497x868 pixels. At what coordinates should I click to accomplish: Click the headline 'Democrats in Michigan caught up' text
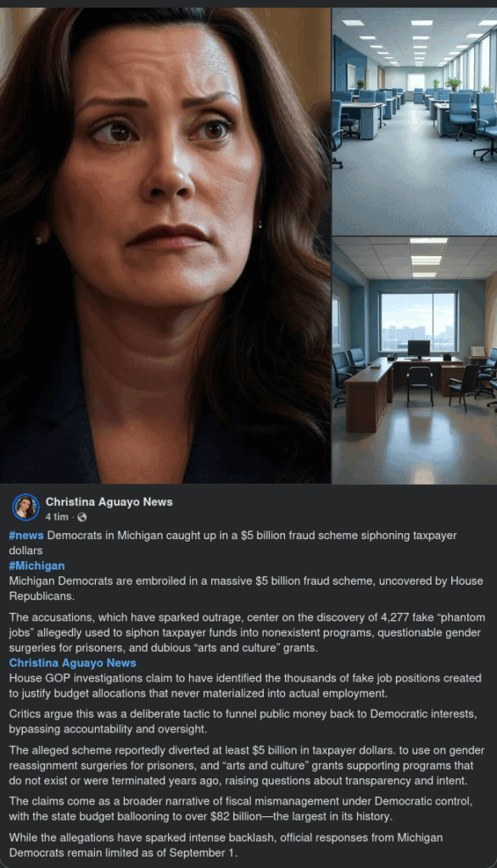pyautogui.click(x=232, y=542)
